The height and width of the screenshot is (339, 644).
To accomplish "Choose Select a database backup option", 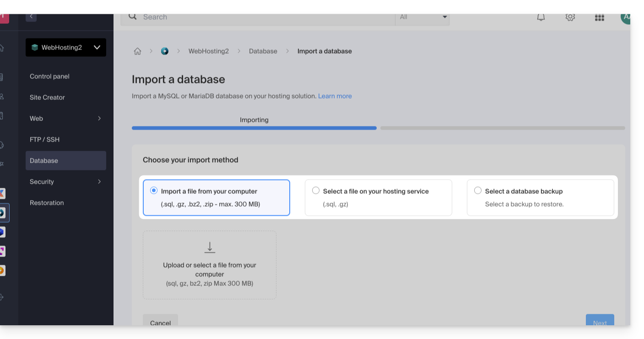I will [478, 191].
